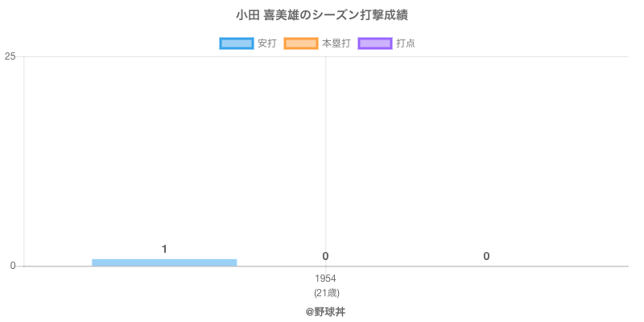Click the y-axis label 0 on the left

tap(13, 266)
